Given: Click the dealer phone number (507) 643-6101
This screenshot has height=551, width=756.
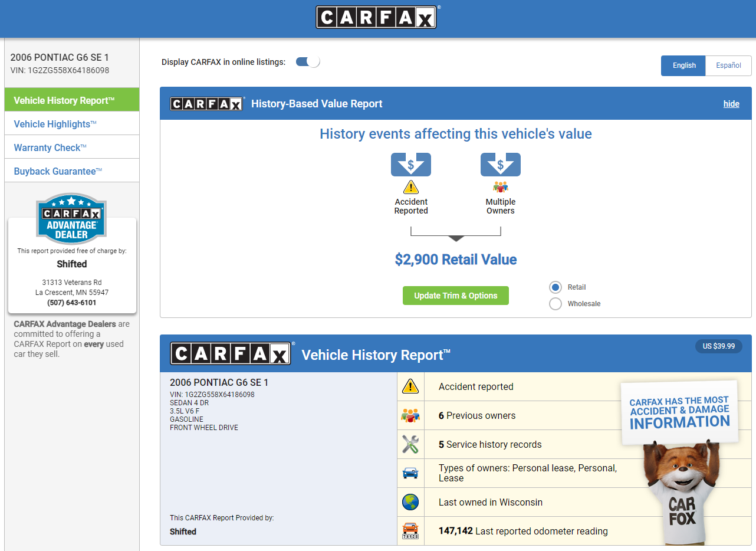Looking at the screenshot, I should (x=72, y=303).
